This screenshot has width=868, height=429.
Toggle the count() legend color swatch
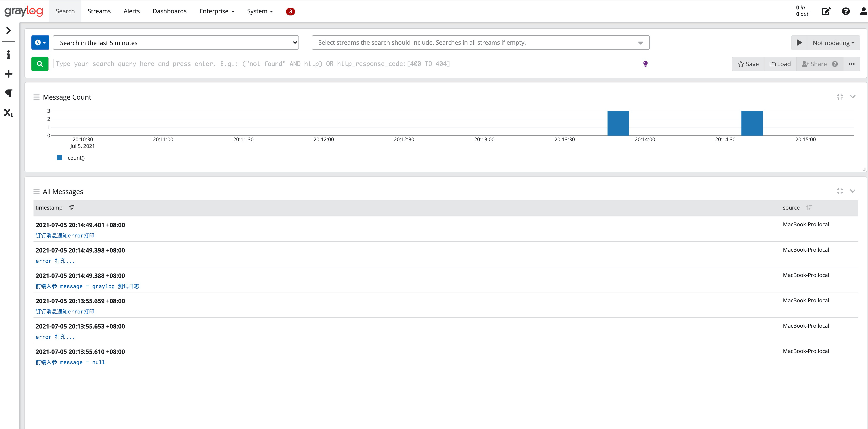pyautogui.click(x=59, y=157)
